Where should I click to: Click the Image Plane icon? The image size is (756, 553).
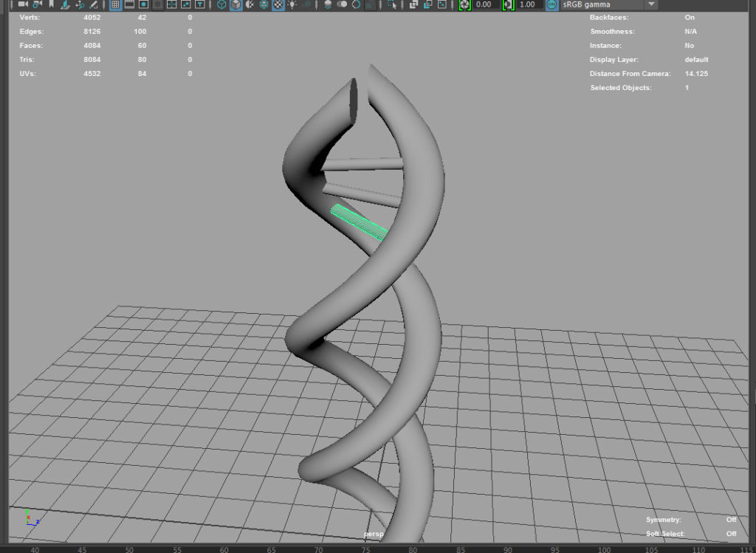tap(65, 4)
